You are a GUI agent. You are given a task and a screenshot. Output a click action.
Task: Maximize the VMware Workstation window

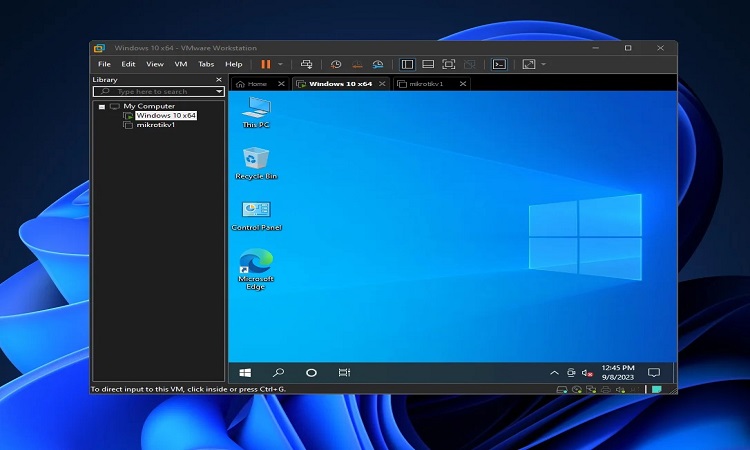[x=628, y=48]
